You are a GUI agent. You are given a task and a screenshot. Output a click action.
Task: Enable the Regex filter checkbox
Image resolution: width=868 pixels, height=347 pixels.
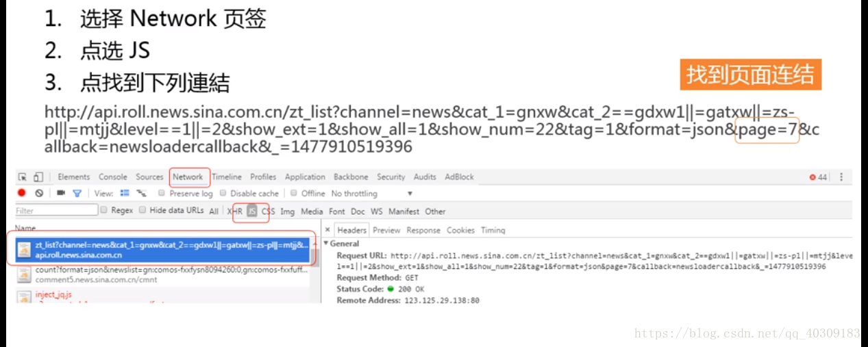104,210
